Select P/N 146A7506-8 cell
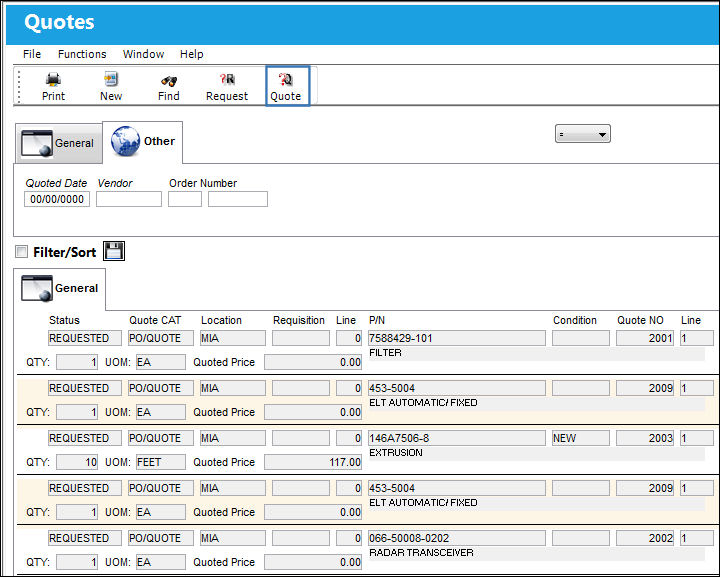This screenshot has width=720, height=577. coord(457,438)
